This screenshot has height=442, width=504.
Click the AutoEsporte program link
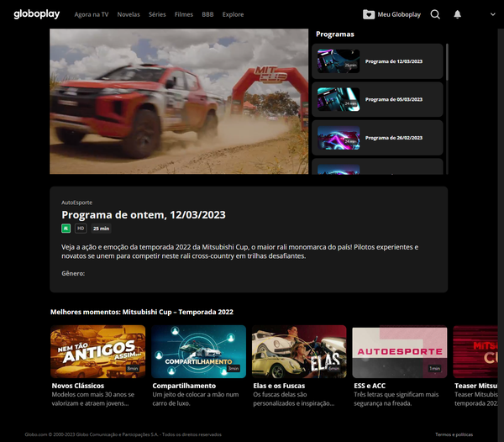pos(76,203)
